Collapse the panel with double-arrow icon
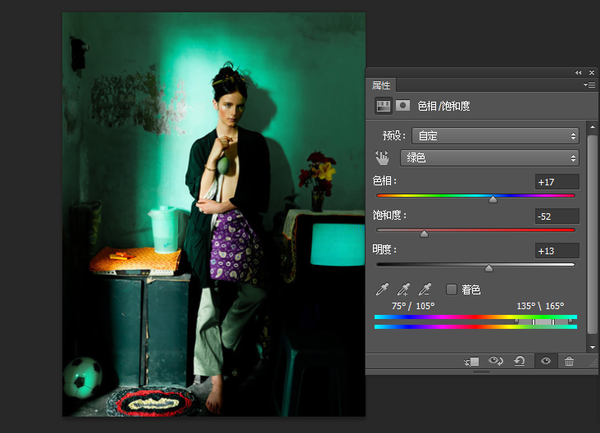600x433 pixels. click(x=578, y=72)
